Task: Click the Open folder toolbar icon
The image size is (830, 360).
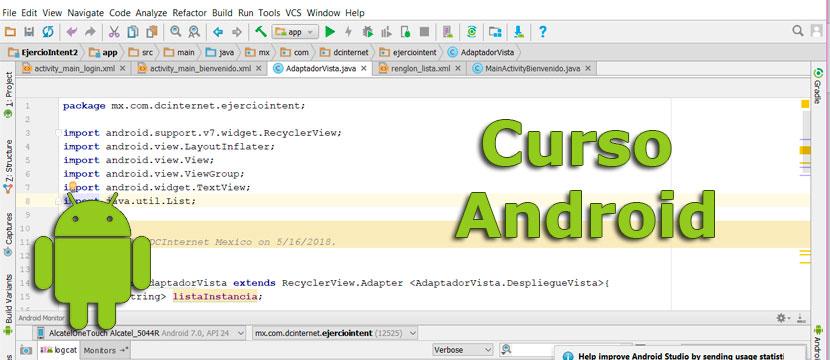Action: point(10,32)
